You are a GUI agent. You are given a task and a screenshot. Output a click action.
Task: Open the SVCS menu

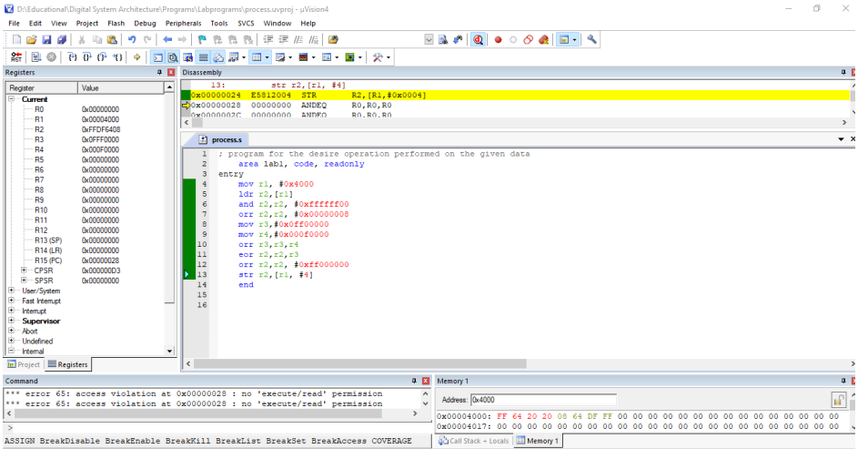click(x=246, y=24)
